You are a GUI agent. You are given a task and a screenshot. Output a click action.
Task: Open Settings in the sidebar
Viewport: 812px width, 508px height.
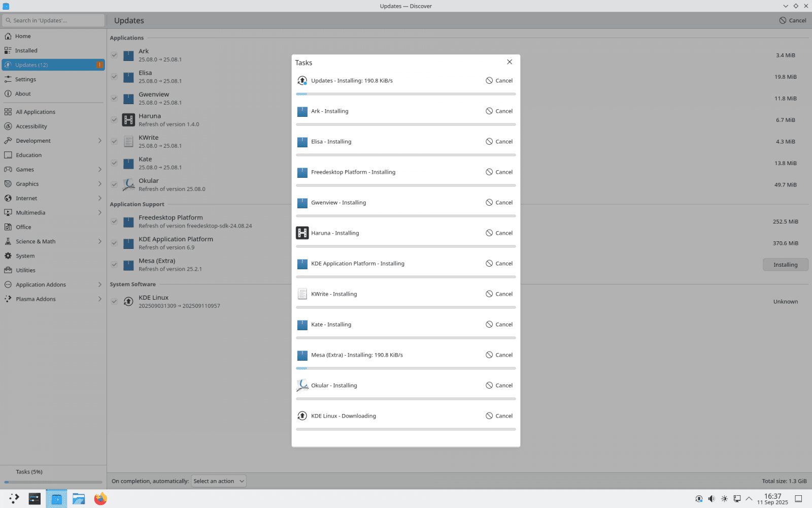(x=53, y=79)
